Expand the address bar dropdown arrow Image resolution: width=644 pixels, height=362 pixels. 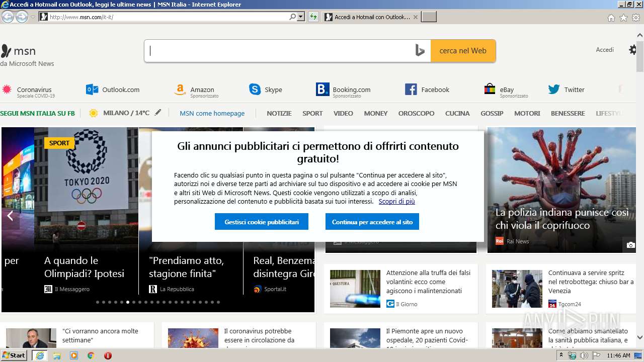tap(301, 17)
